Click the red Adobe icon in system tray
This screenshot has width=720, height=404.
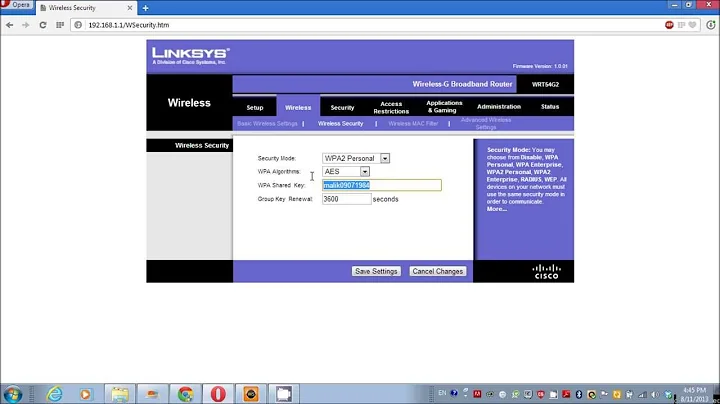478,394
